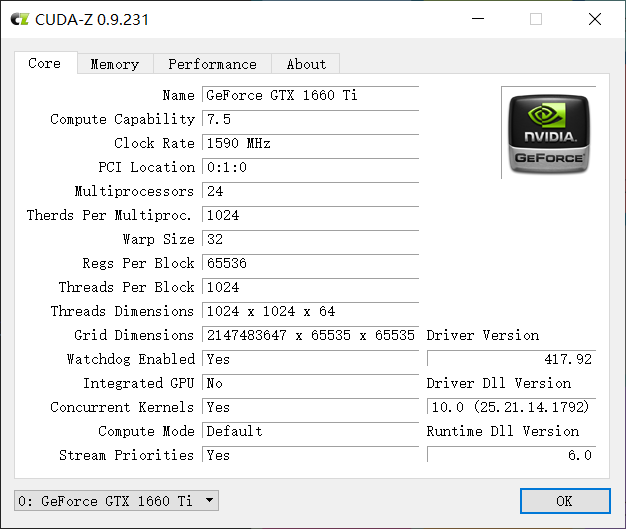Click the Watchdog Enabled label
The width and height of the screenshot is (626, 529).
tap(131, 359)
